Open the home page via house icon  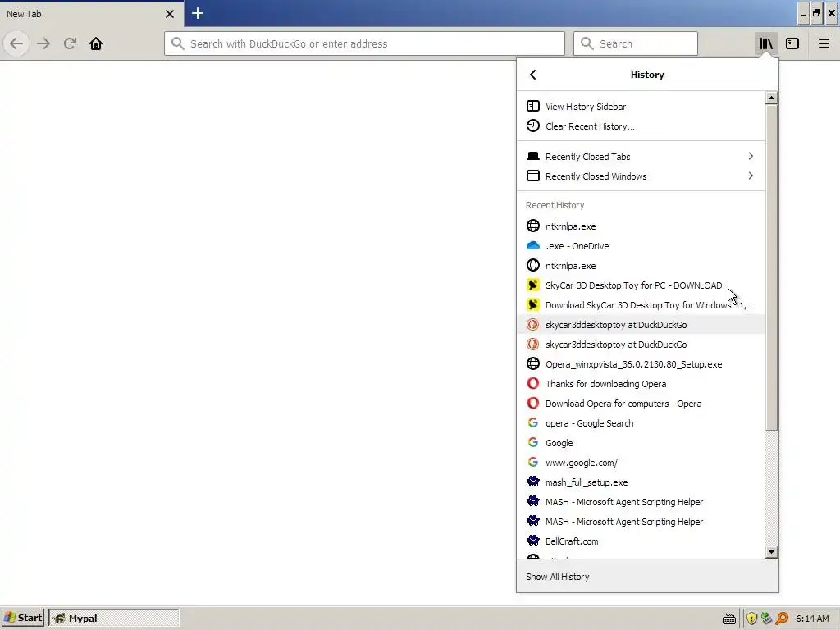[x=96, y=43]
